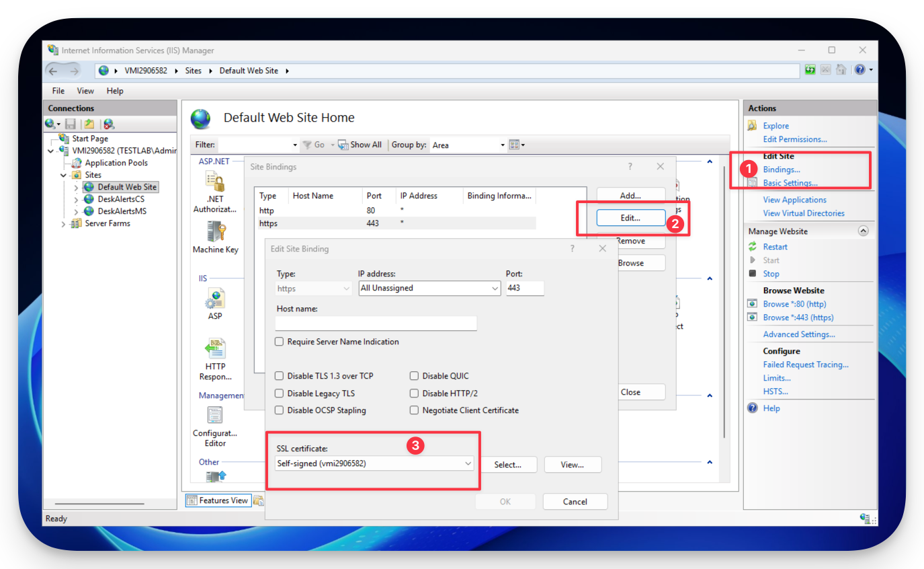Viewport: 924px width, 569px height.
Task: Click the back navigation arrow
Action: (53, 70)
